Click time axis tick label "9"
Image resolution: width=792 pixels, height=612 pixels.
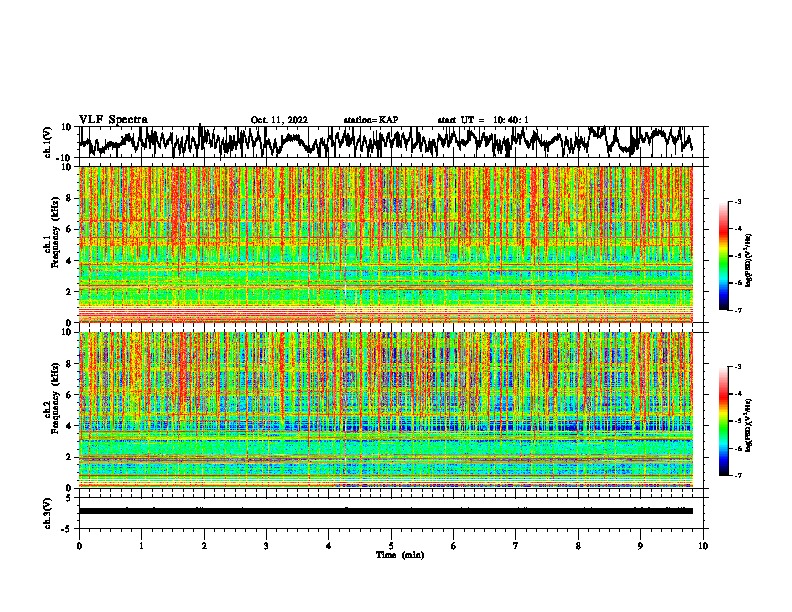click(640, 546)
